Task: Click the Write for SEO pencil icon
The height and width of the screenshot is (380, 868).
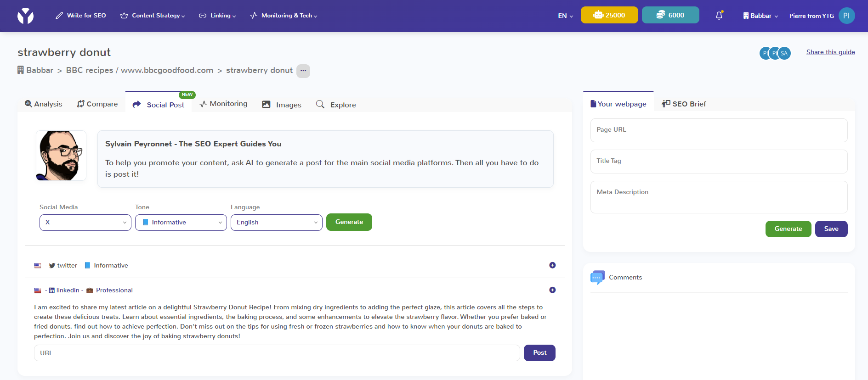Action: tap(59, 16)
